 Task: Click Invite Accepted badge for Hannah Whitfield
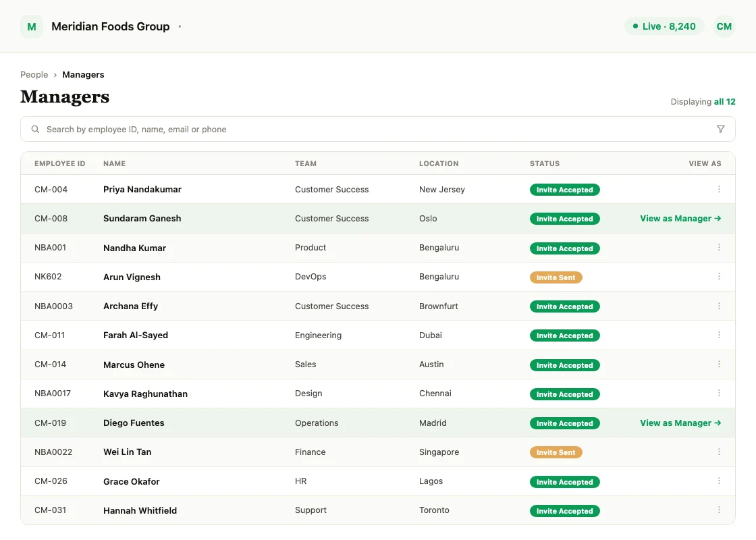click(x=564, y=511)
